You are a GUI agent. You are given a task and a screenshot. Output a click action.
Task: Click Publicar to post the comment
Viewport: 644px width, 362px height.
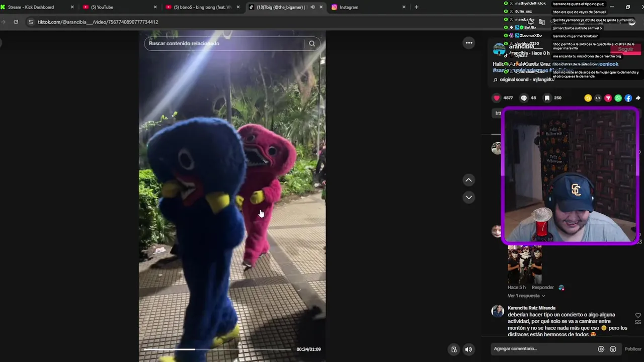pyautogui.click(x=633, y=349)
